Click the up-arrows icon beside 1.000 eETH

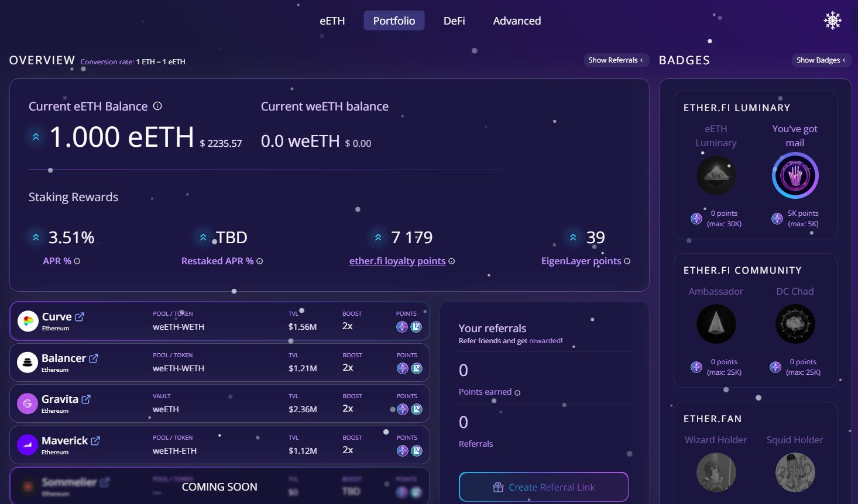[x=36, y=137]
